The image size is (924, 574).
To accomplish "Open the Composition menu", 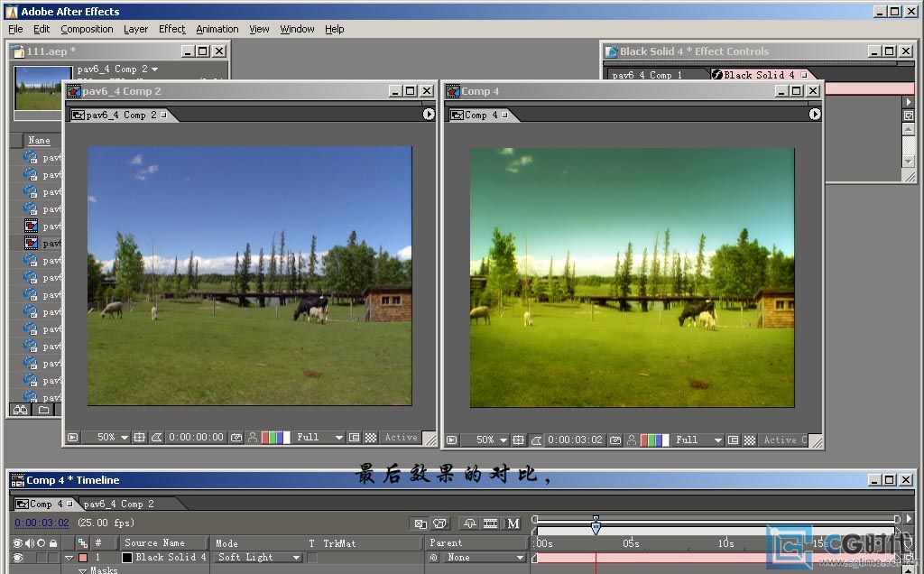I will click(87, 29).
